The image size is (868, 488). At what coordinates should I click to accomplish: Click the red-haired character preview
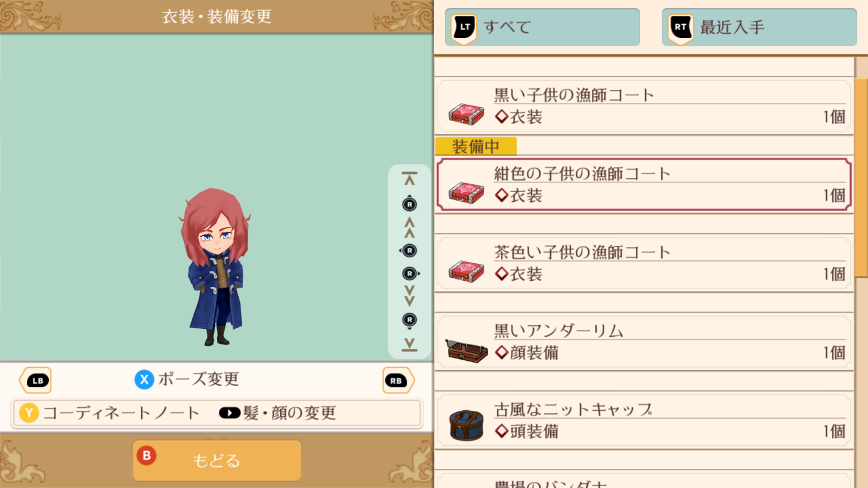215,266
